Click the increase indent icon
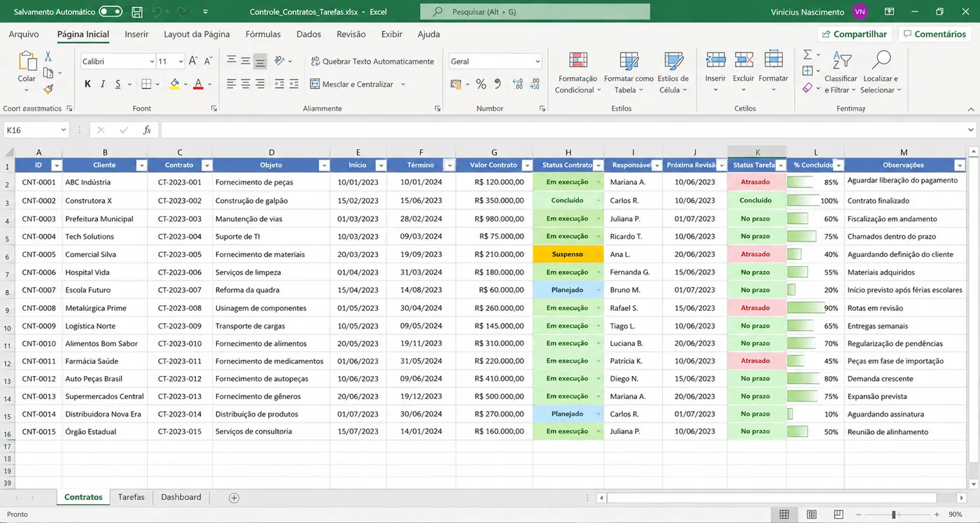The image size is (980, 523). click(x=295, y=84)
